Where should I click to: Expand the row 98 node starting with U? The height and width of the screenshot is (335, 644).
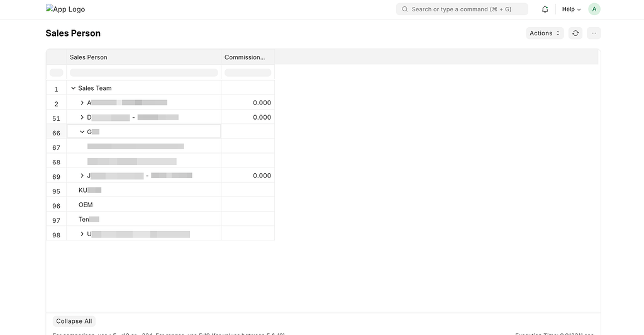coord(82,234)
